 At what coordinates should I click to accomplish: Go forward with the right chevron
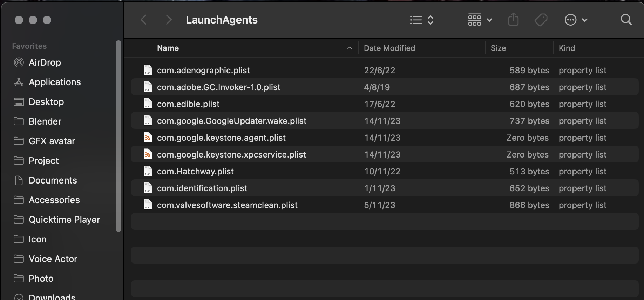tap(169, 20)
